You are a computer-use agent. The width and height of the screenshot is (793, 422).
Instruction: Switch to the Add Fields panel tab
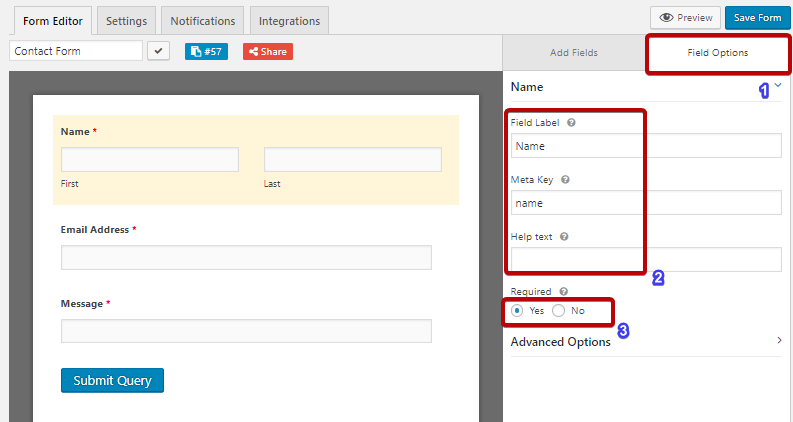pos(574,53)
